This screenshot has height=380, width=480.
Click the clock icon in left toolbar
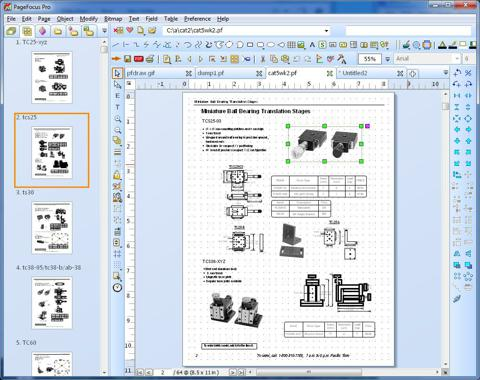(117, 287)
